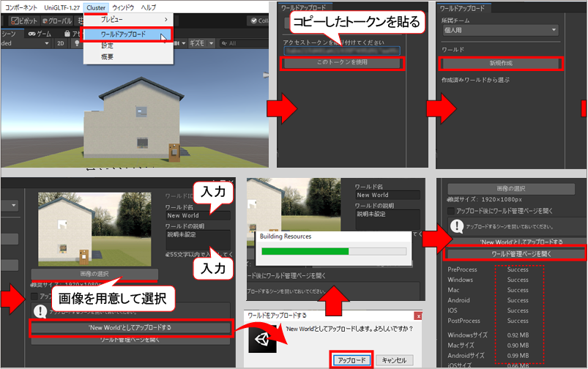Expand the プレビュー submenu arrow
Viewport: 588px width, 369px height.
pos(165,18)
